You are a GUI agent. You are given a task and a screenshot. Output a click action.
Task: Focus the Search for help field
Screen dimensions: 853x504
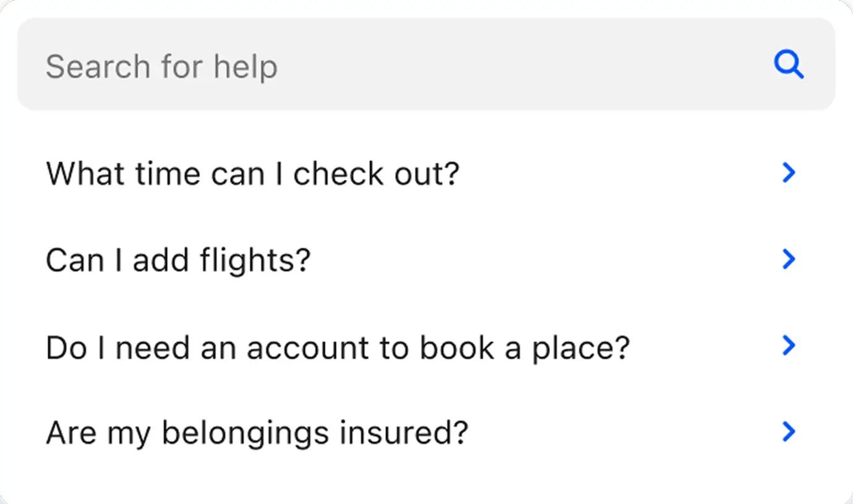pos(426,64)
